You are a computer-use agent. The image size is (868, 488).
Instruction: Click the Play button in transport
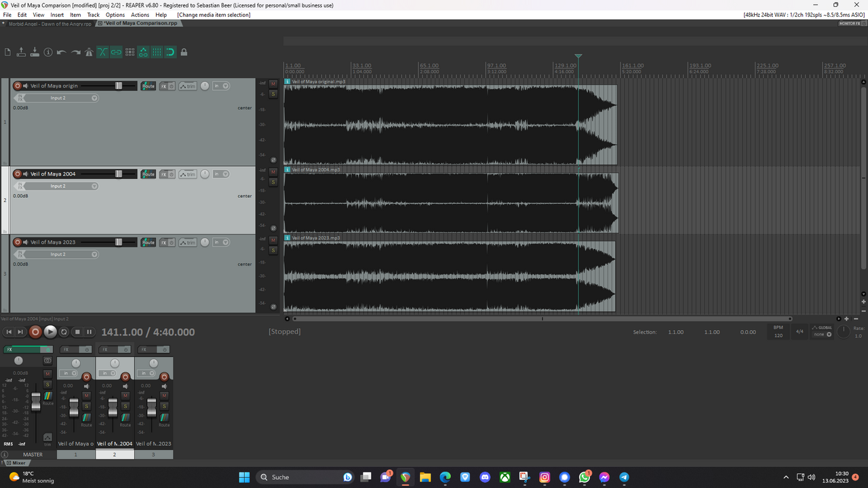[50, 332]
